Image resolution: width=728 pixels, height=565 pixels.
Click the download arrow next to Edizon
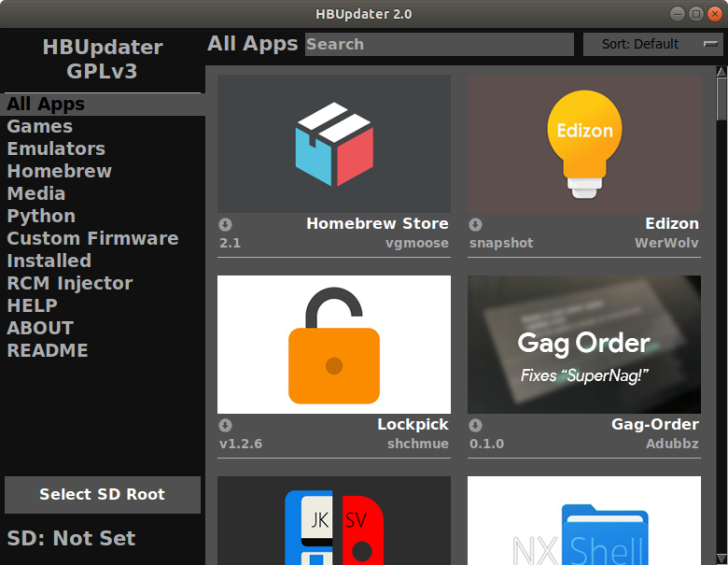pos(475,224)
